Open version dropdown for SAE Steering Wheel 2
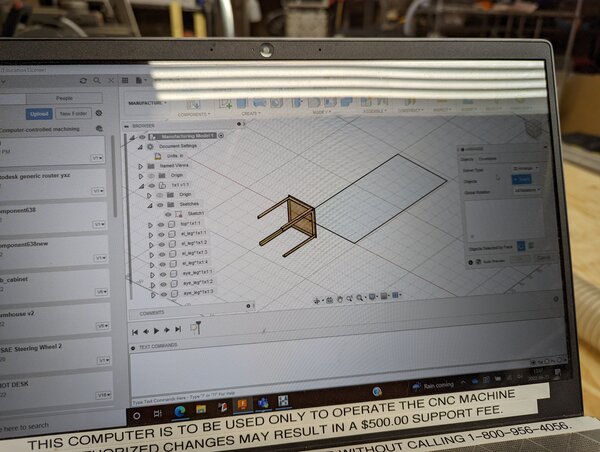 [x=104, y=360]
